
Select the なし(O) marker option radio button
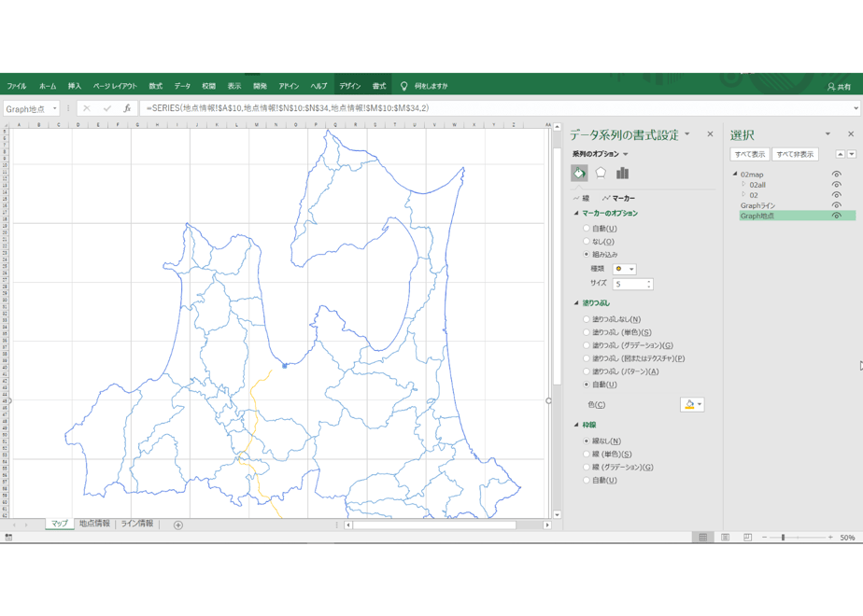tap(587, 242)
